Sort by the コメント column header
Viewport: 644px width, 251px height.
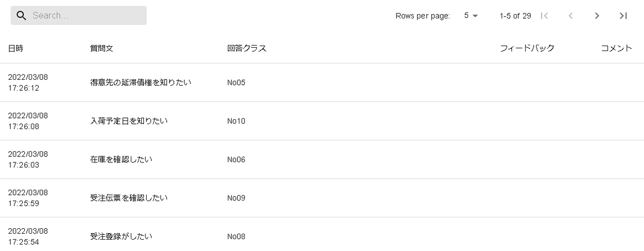coord(616,48)
